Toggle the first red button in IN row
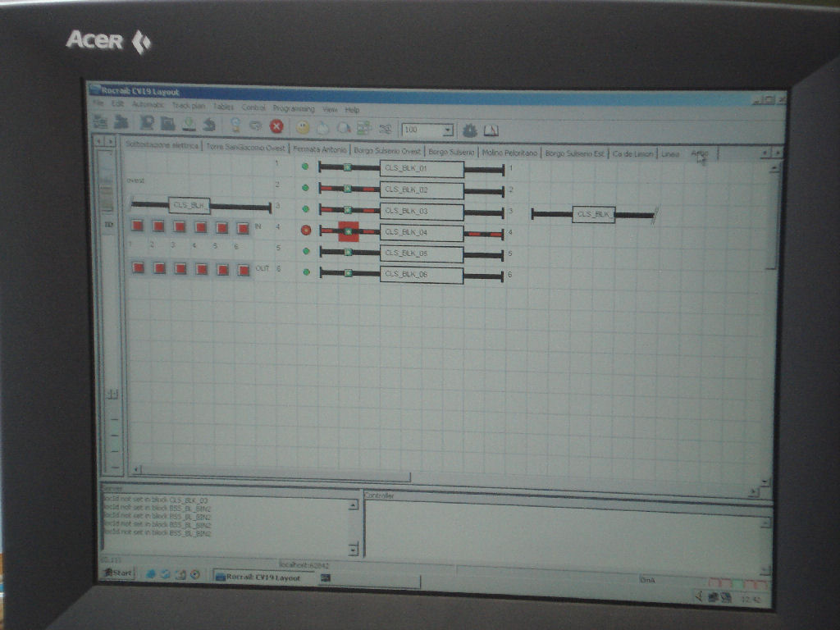Screen dimensions: 840x630 click(x=138, y=226)
